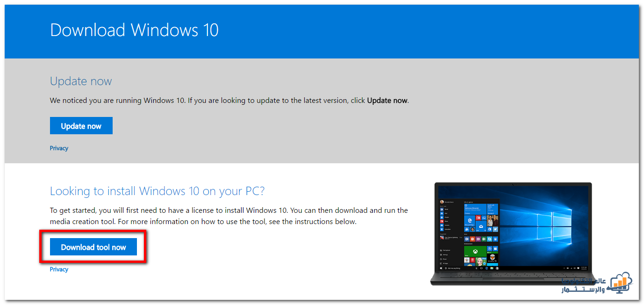Open the Privacy link under the Update now button
This screenshot has width=644, height=305.
click(x=59, y=148)
